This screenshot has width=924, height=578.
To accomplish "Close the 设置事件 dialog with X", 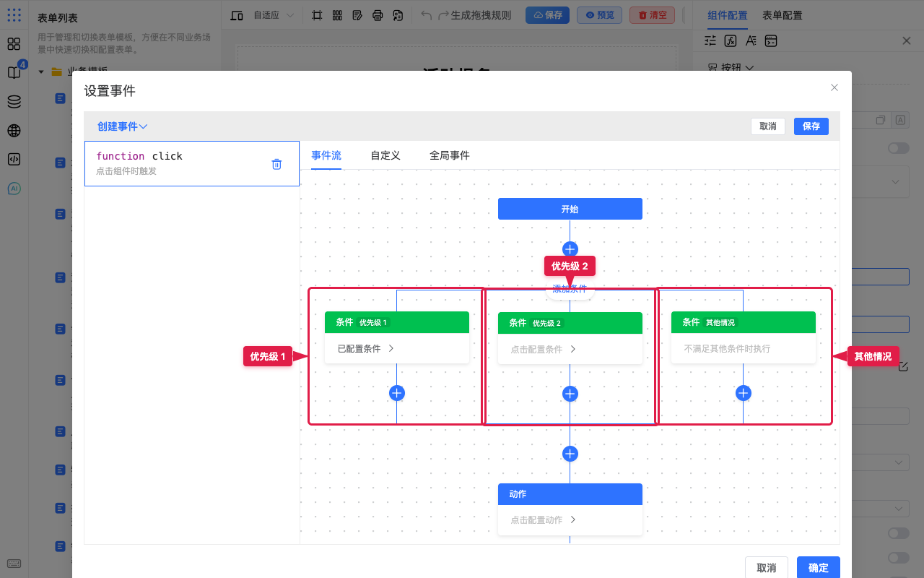I will pos(834,87).
